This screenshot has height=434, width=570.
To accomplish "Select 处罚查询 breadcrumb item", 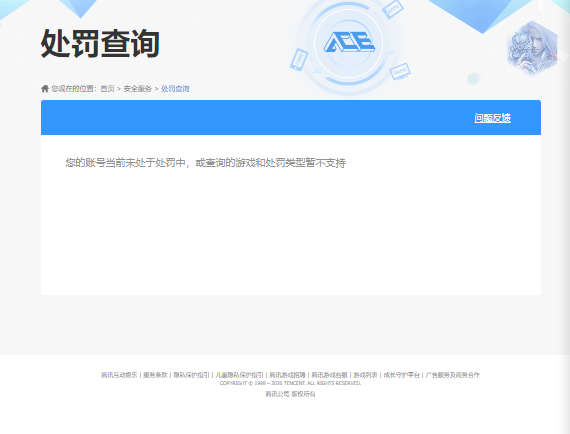I will coord(175,89).
